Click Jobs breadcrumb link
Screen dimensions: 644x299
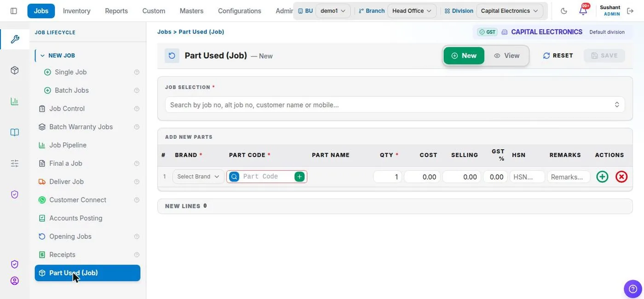coord(164,32)
